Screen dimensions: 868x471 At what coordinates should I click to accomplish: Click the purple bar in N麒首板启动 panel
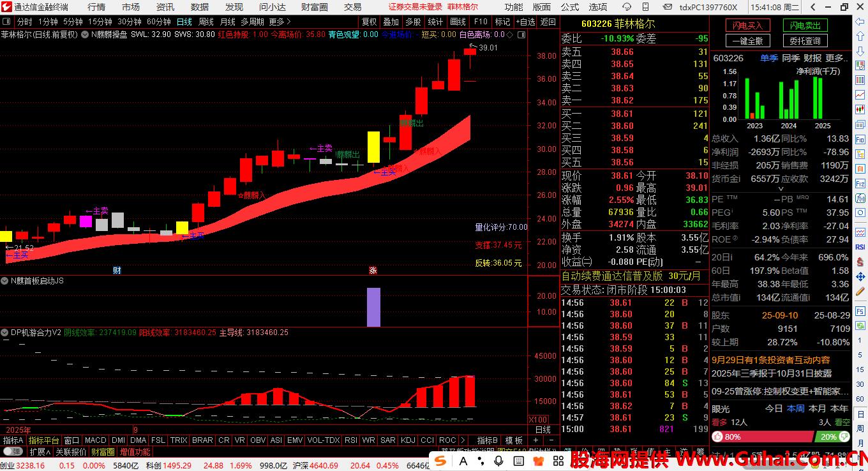tap(373, 307)
